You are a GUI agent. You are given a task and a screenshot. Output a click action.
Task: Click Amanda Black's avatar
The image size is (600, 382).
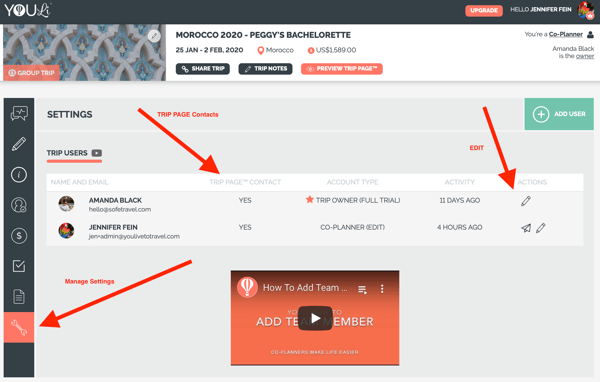pyautogui.click(x=66, y=204)
